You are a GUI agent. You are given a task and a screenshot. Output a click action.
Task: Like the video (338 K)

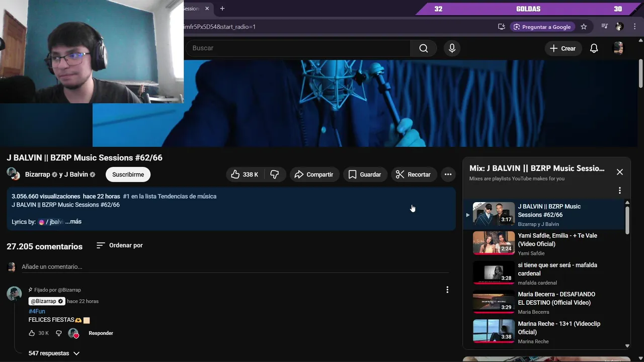(x=245, y=174)
